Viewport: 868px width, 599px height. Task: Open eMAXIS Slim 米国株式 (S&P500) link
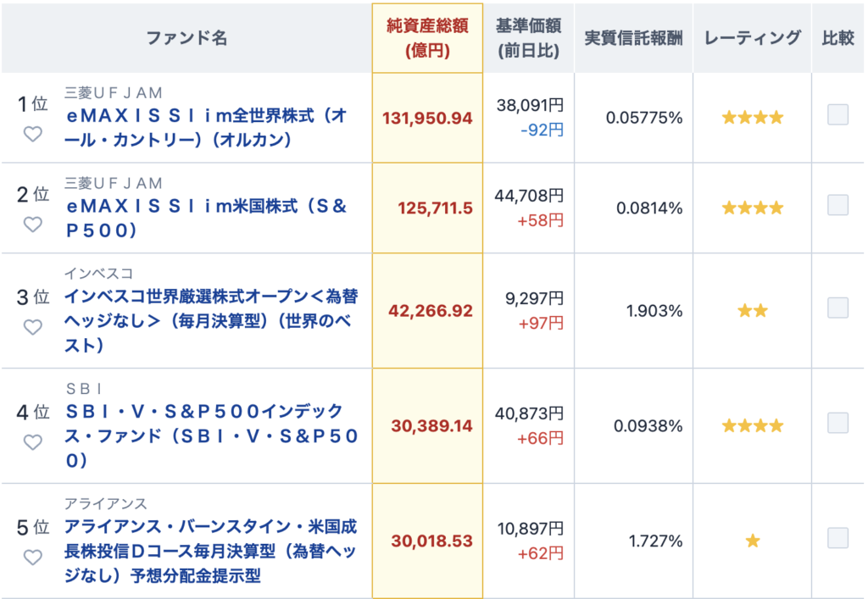pyautogui.click(x=207, y=218)
